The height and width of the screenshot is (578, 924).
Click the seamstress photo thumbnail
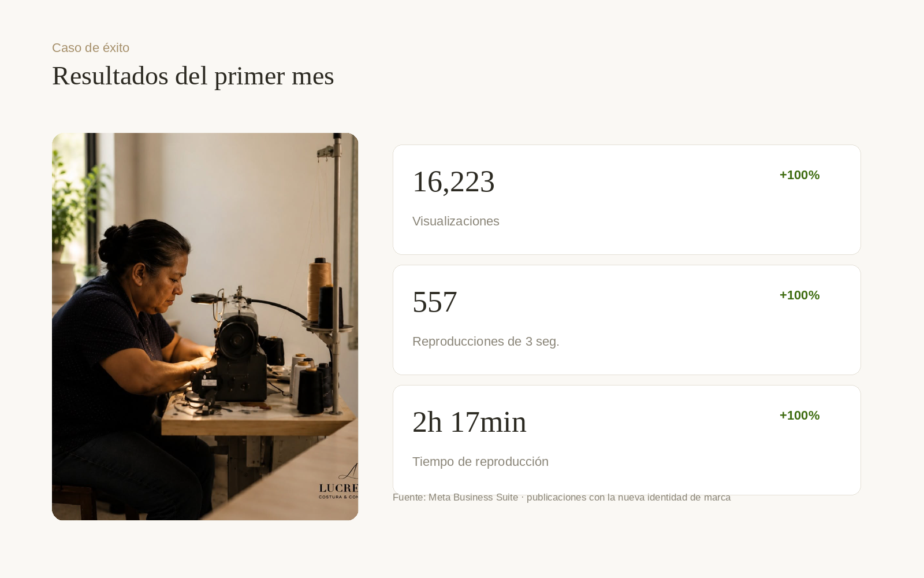tap(205, 327)
